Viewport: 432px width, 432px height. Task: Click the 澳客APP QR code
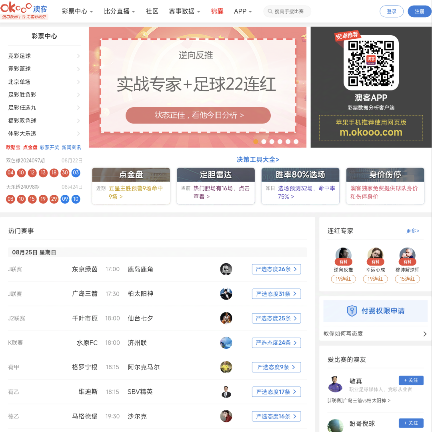(x=371, y=63)
